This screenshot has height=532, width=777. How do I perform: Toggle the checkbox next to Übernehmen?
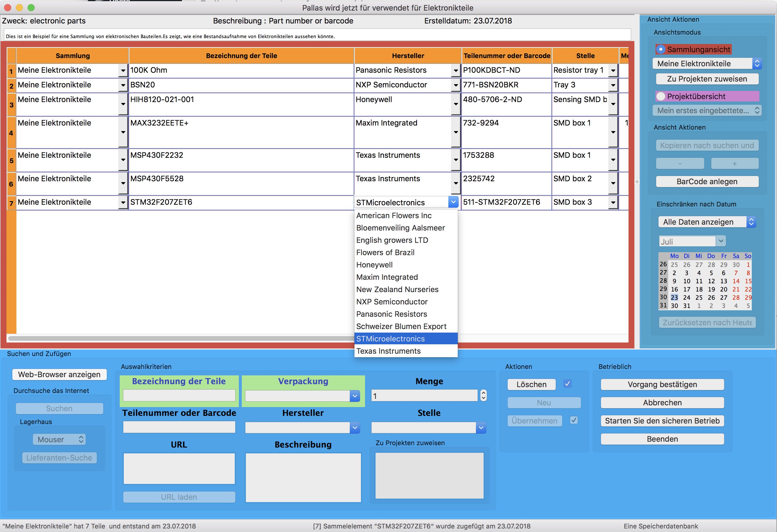[x=574, y=420]
